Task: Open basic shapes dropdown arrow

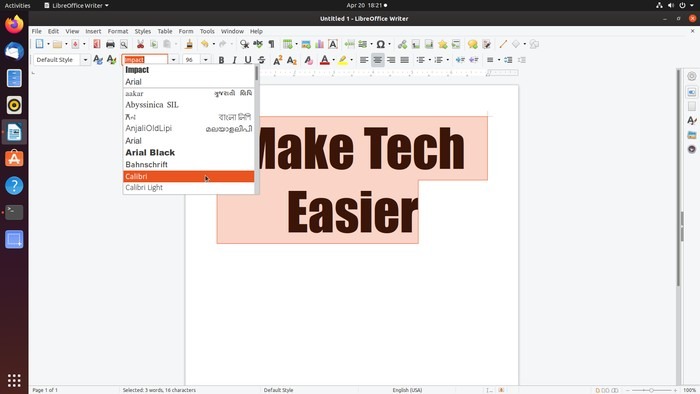Action: coord(525,44)
